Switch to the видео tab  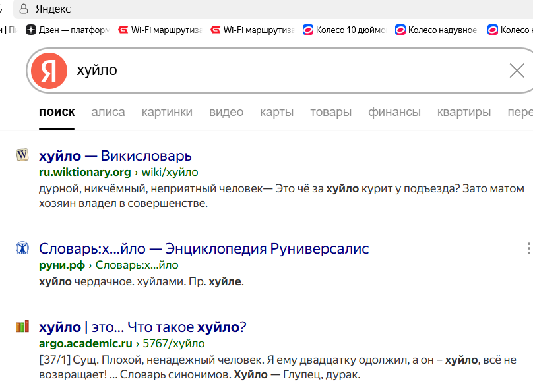tap(226, 112)
